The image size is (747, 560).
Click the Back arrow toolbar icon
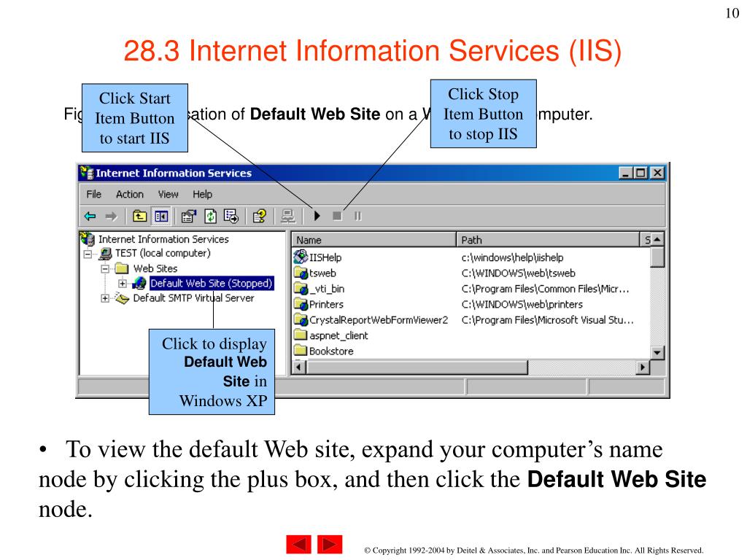click(x=90, y=217)
